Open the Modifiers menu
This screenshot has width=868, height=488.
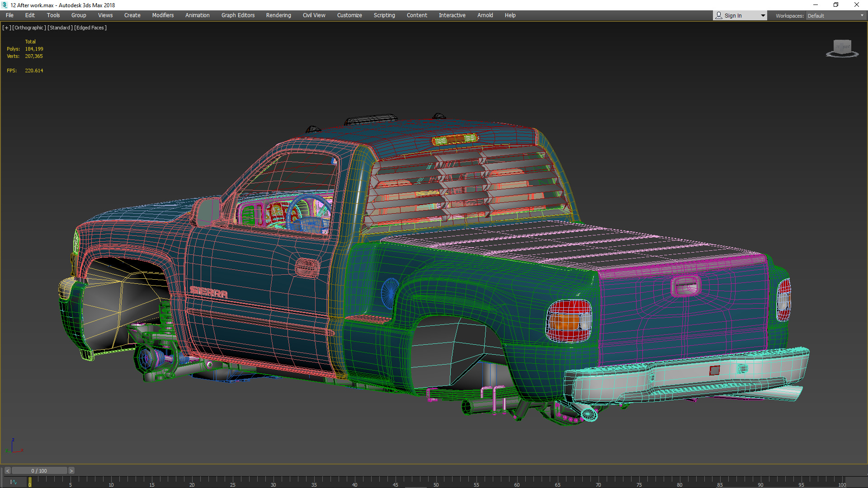point(163,15)
